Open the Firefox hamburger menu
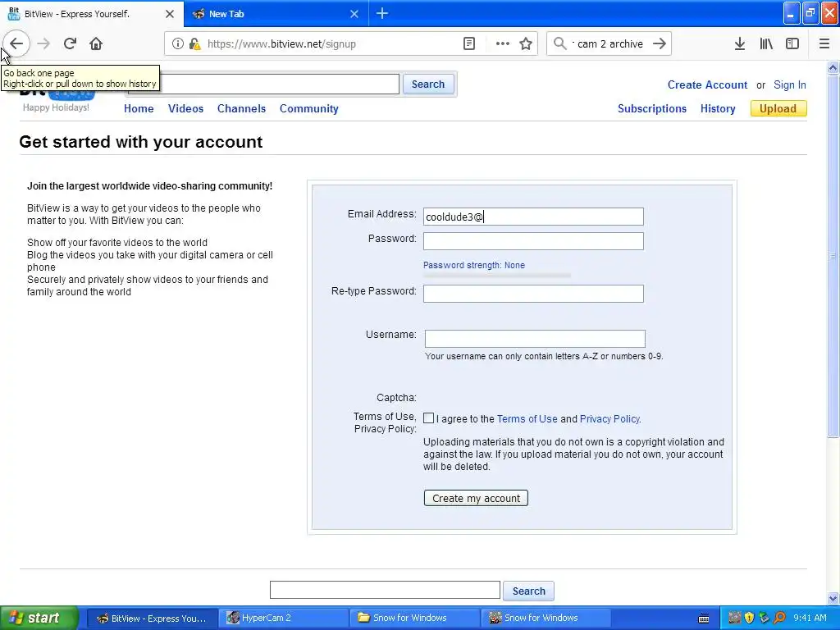Screen dimensions: 840x630 click(824, 44)
